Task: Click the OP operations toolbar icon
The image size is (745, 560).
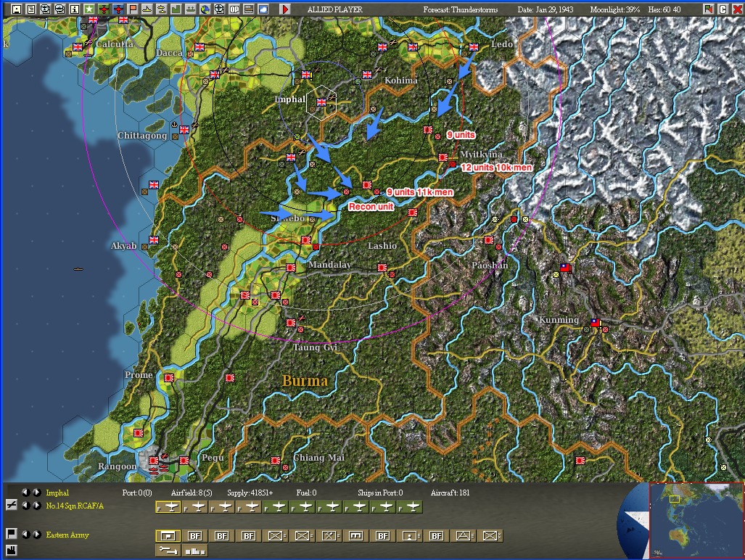Action: coord(234,9)
